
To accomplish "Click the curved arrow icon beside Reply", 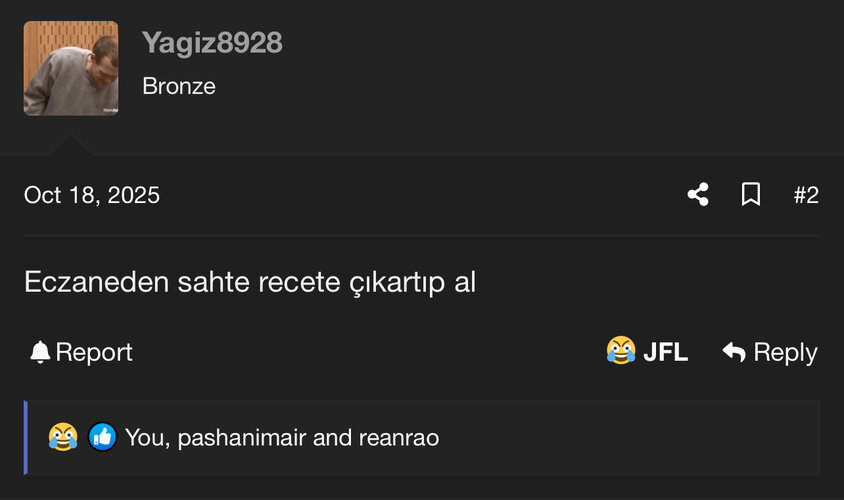I will pyautogui.click(x=734, y=352).
